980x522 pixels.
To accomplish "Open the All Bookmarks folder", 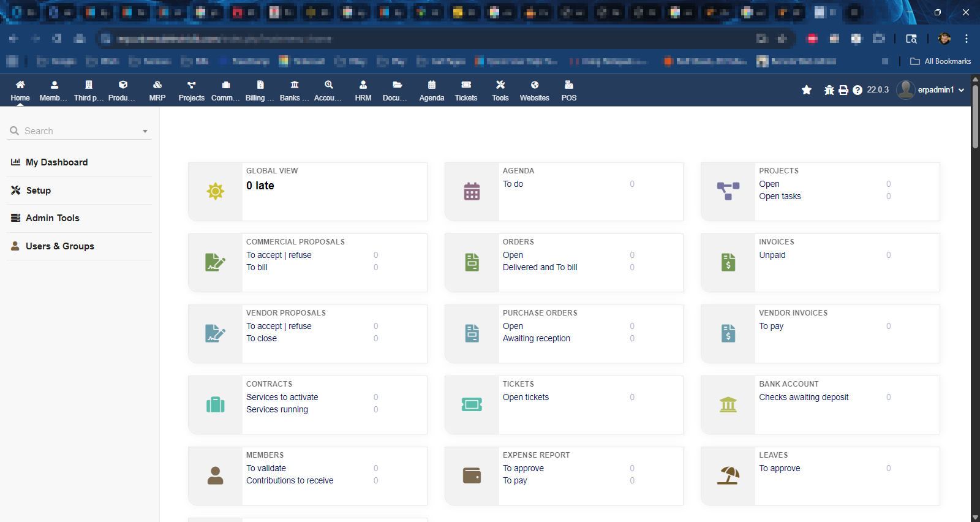I will coord(941,61).
